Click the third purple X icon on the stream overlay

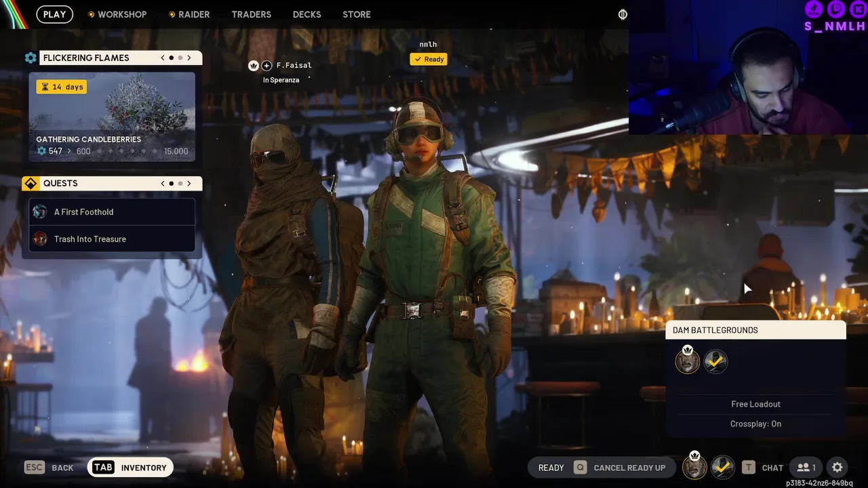point(859,9)
